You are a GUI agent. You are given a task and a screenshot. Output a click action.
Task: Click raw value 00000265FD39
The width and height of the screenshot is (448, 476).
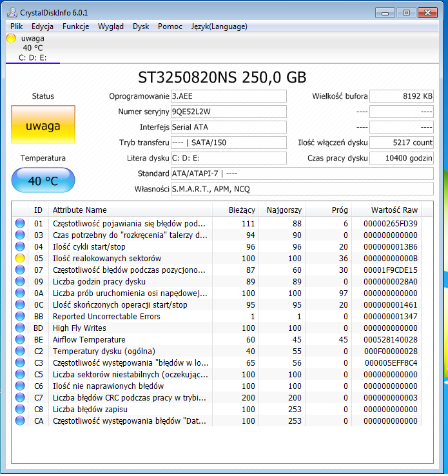[x=391, y=224]
